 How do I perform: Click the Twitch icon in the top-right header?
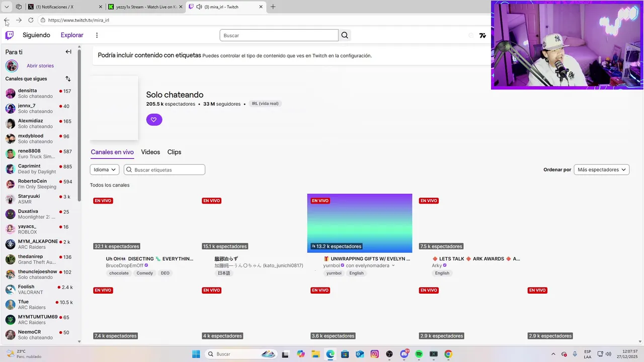(x=482, y=35)
